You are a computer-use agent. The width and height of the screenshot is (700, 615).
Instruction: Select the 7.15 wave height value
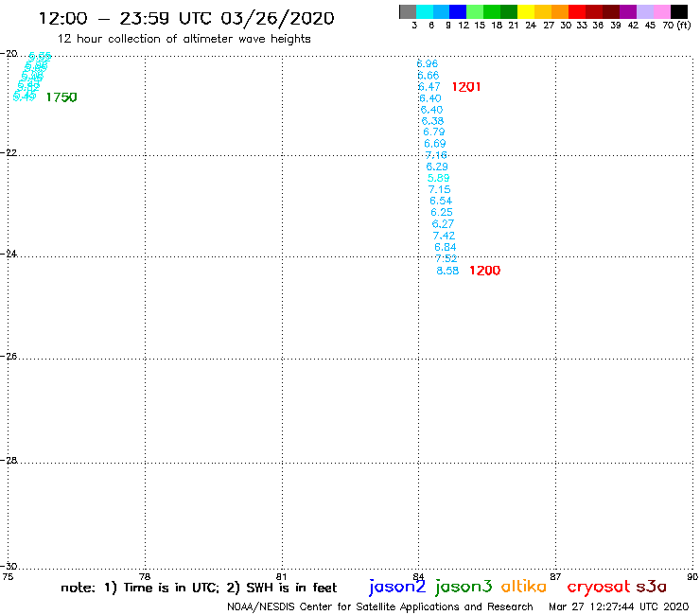(439, 189)
